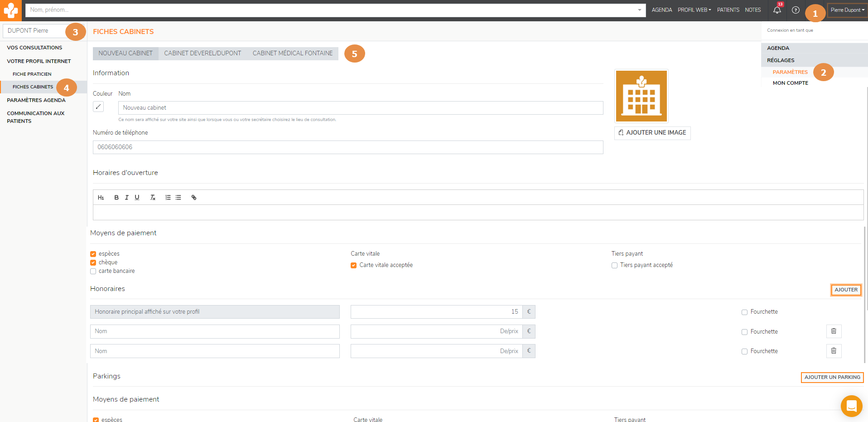Open the chat support bubble
This screenshot has width=868, height=422.
point(851,406)
